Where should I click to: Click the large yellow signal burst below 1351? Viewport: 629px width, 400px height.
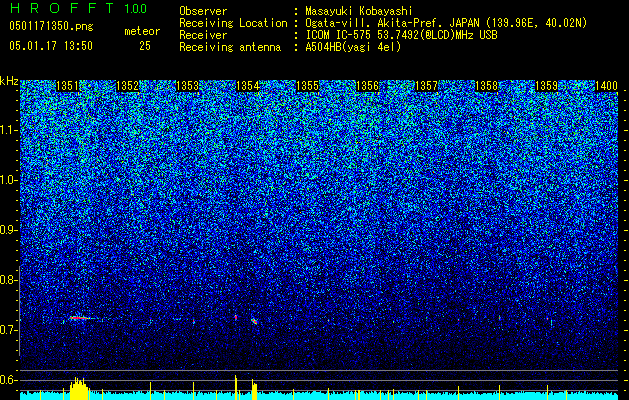pos(79,388)
